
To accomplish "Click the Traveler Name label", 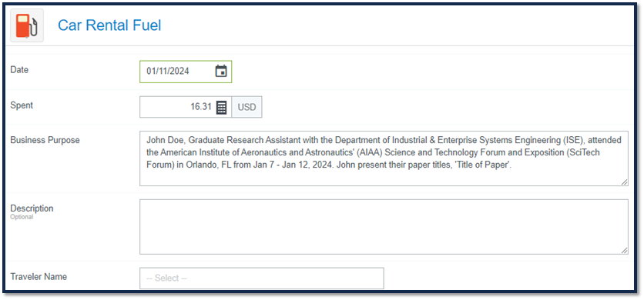I will (39, 277).
